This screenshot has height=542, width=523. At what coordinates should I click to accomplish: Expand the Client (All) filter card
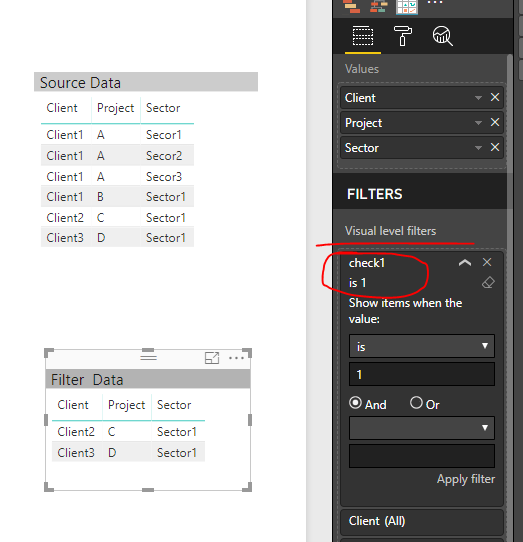(x=422, y=521)
